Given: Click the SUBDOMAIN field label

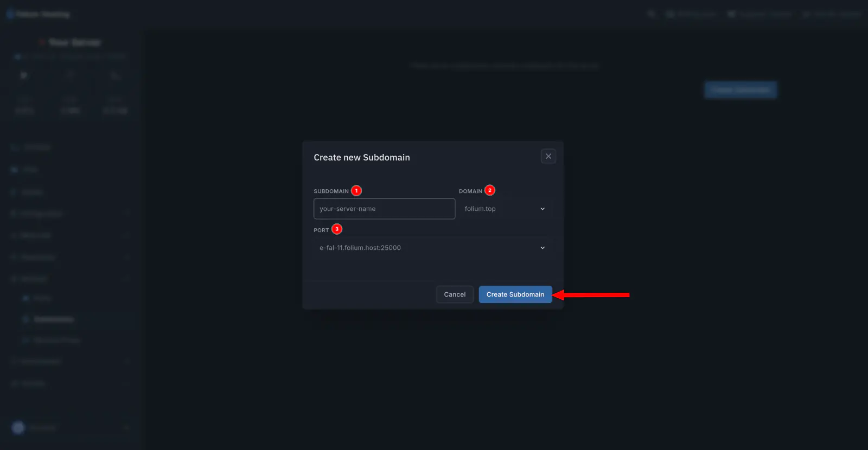Looking at the screenshot, I should pyautogui.click(x=331, y=191).
